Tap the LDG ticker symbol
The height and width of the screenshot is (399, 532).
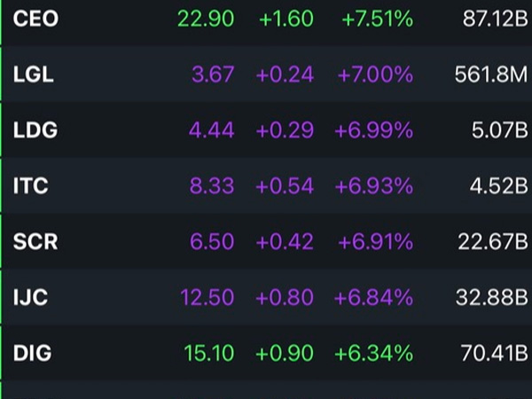[35, 130]
